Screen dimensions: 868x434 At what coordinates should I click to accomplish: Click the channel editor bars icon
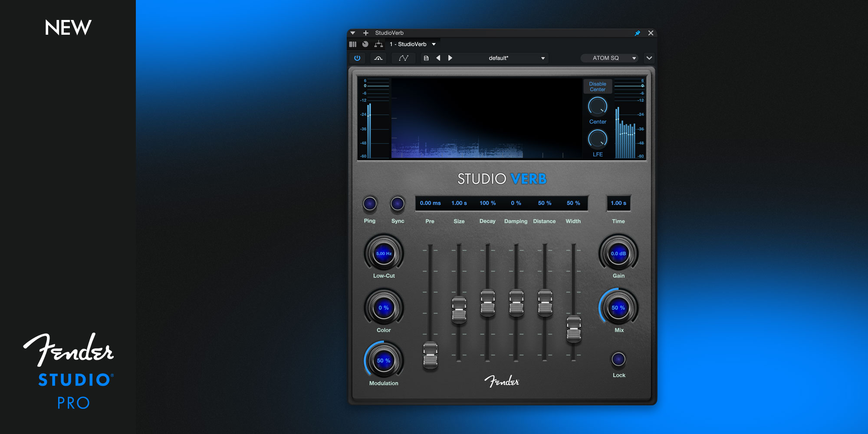click(353, 44)
